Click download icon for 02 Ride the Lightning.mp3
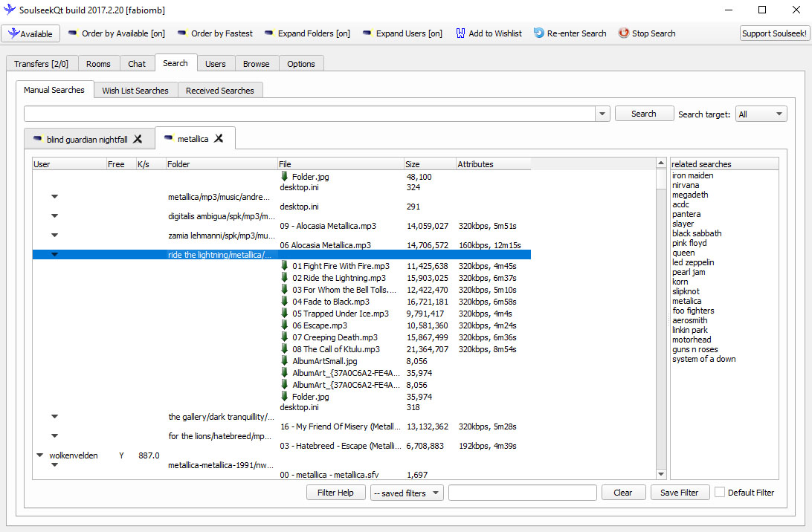 (x=284, y=277)
